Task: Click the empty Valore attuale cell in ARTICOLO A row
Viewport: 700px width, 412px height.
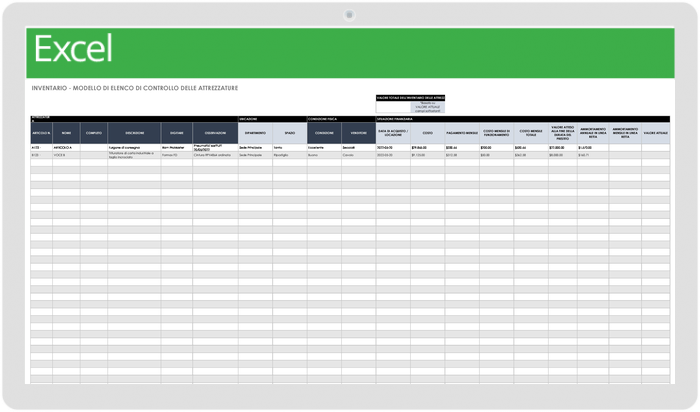Action: pyautogui.click(x=656, y=148)
